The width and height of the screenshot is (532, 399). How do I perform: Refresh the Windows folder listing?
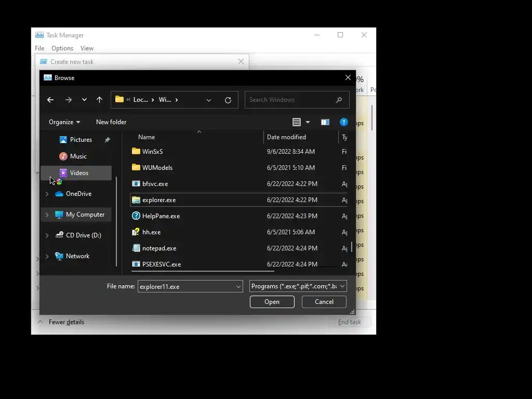[x=228, y=100]
